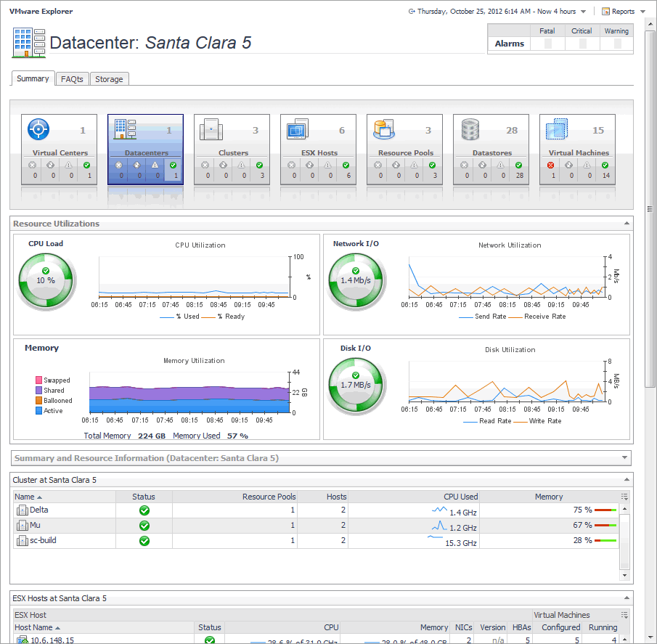
Task: Click the Clusters tile icon
Action: (x=211, y=129)
